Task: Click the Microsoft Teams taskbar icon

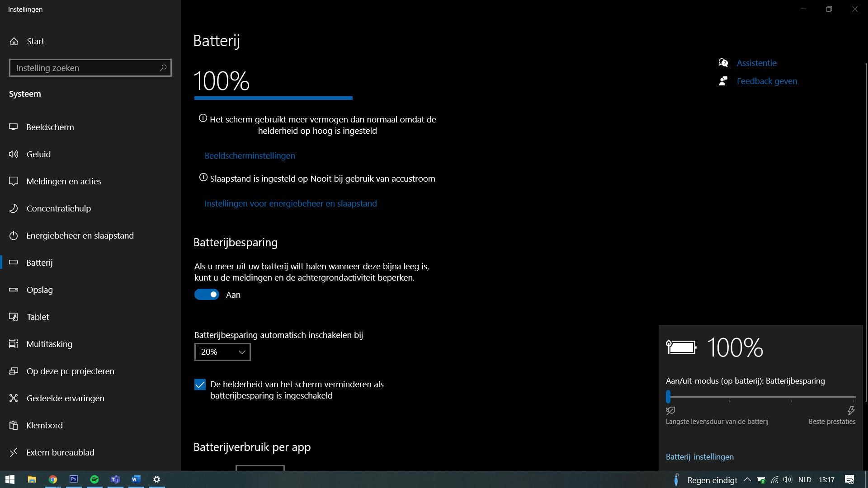Action: pos(115,479)
